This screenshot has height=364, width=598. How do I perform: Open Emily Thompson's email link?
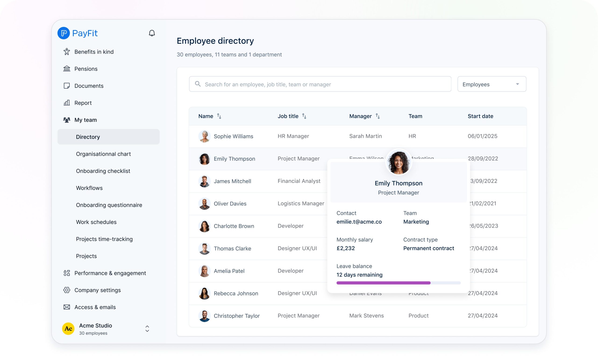coord(359,221)
